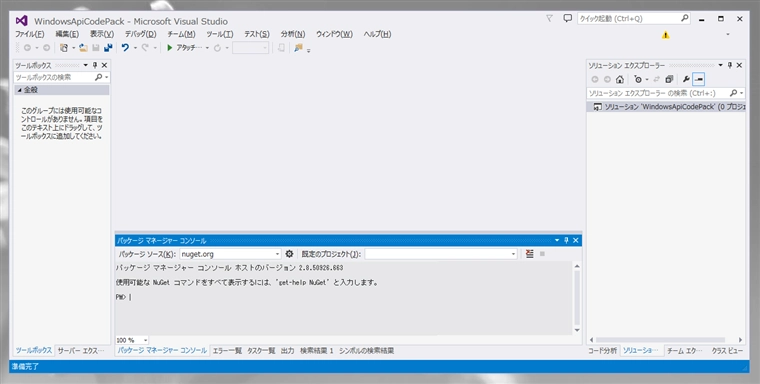
Task: Open the ツール(T) menu
Action: 220,34
